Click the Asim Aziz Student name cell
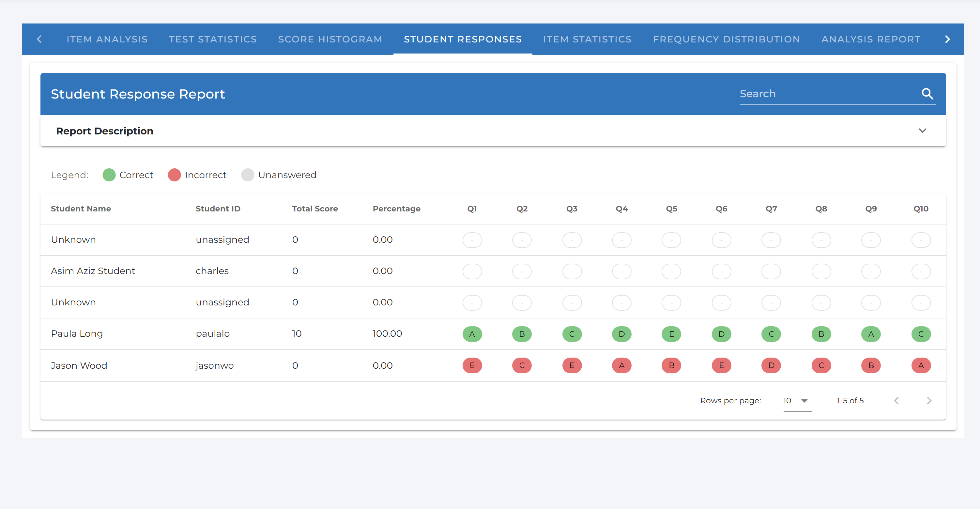The image size is (980, 509). 93,271
